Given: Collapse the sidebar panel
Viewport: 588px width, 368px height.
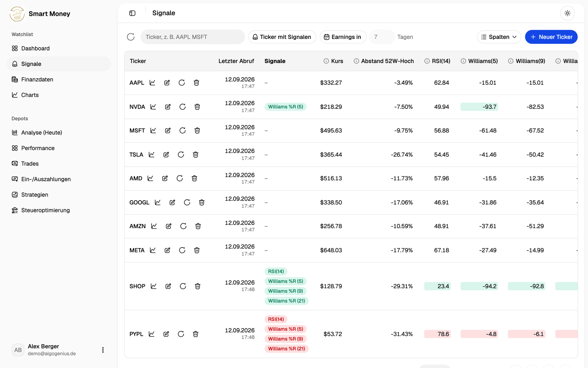Looking at the screenshot, I should click(132, 13).
